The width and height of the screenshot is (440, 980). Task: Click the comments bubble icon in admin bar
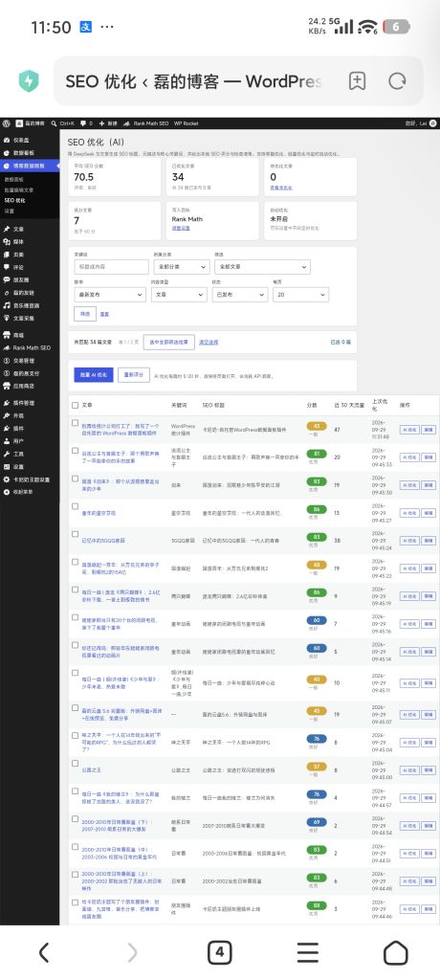(x=83, y=123)
